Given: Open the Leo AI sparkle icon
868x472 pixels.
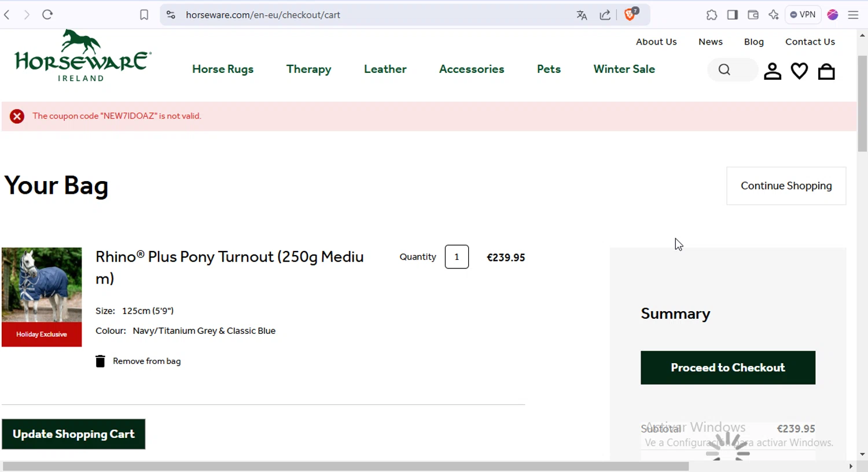Looking at the screenshot, I should [774, 15].
